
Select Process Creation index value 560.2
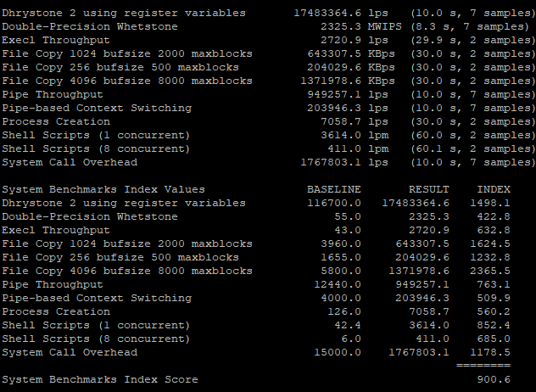(x=494, y=311)
